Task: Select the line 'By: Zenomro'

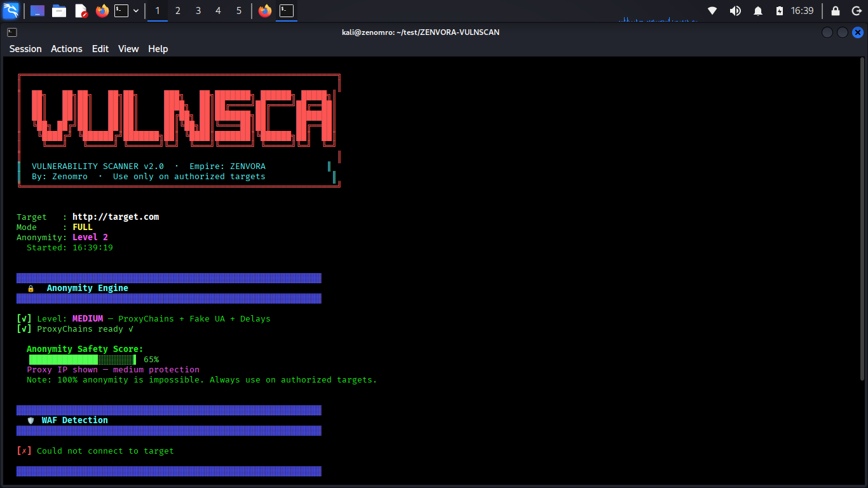Action: 60,177
